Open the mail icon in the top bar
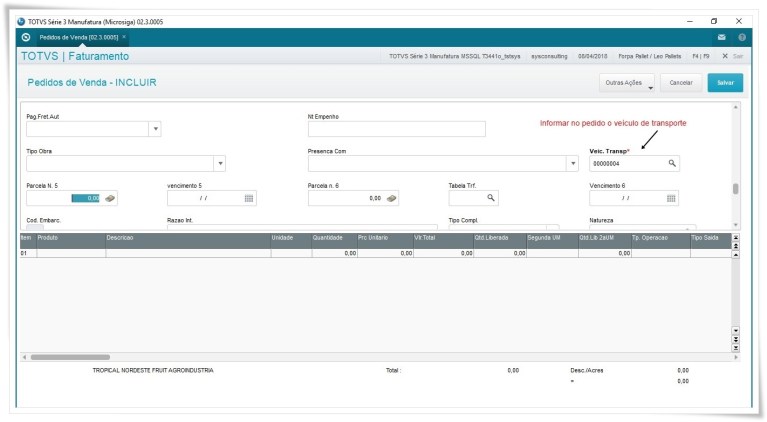The image size is (767, 422). click(x=722, y=37)
